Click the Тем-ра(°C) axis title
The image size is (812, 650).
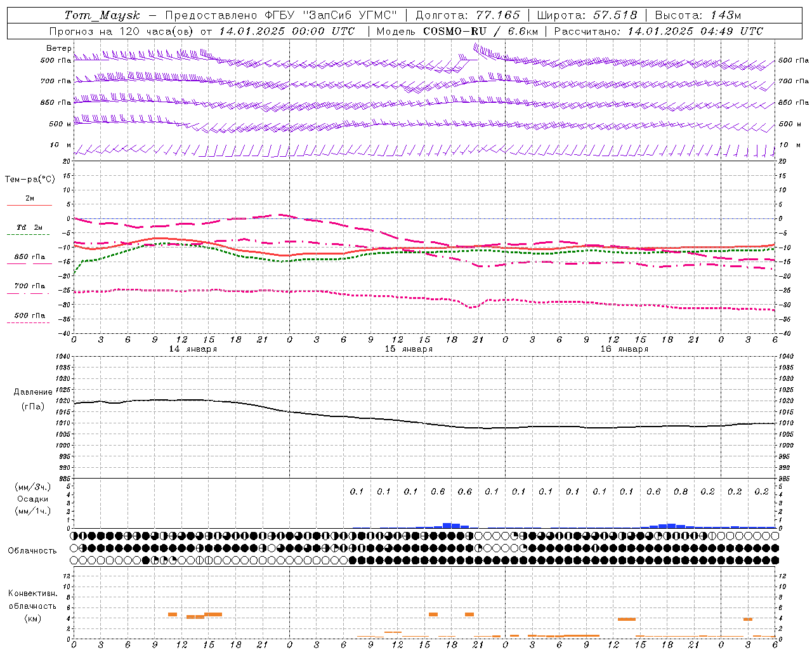(x=30, y=179)
